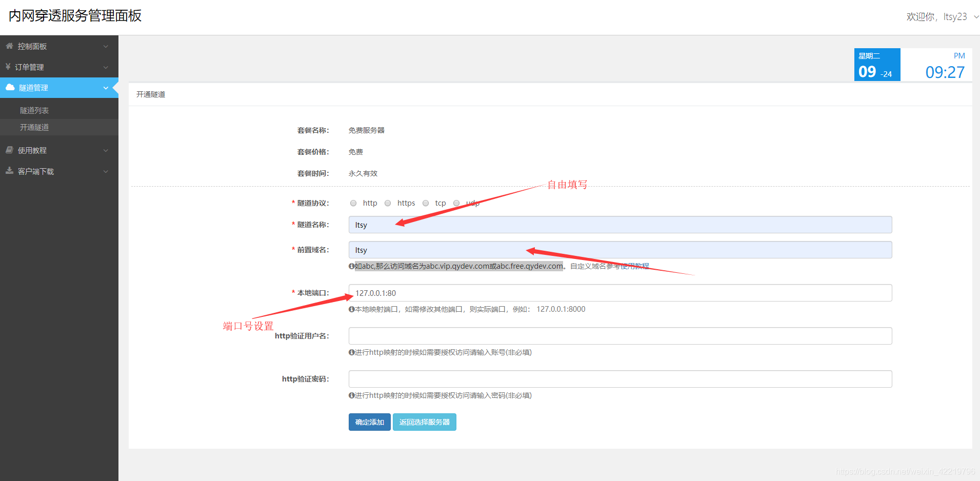Click the 欢迎你, ltsy23 user greeting
This screenshot has height=481, width=980.
pos(936,17)
